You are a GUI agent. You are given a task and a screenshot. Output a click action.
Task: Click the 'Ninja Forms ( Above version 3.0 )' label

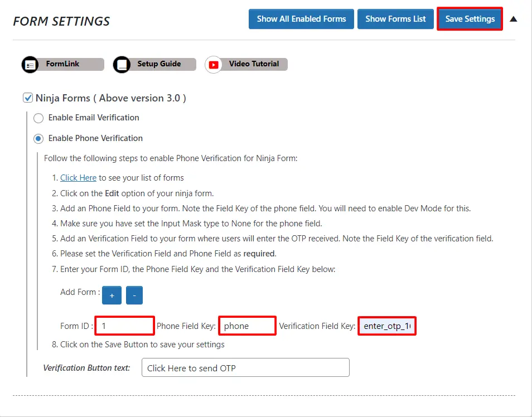coord(111,98)
